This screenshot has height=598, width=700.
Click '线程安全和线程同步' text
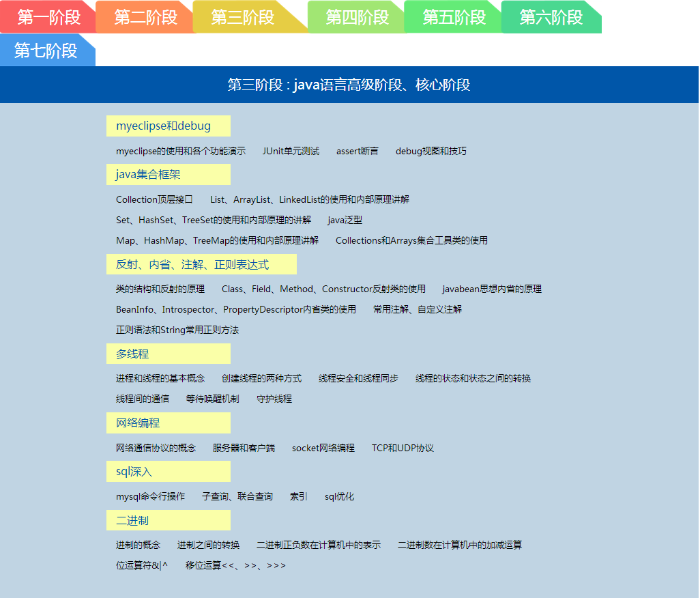click(x=358, y=378)
